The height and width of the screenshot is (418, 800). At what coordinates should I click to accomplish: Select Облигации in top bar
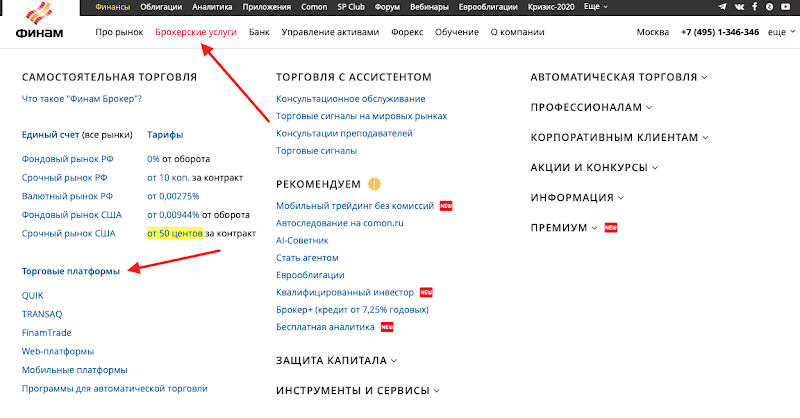click(161, 7)
